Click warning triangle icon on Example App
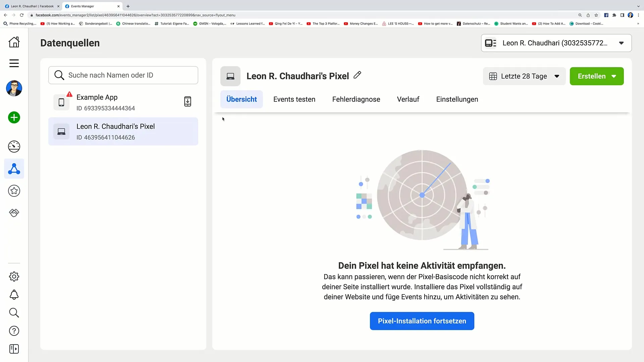644x362 pixels. [69, 94]
